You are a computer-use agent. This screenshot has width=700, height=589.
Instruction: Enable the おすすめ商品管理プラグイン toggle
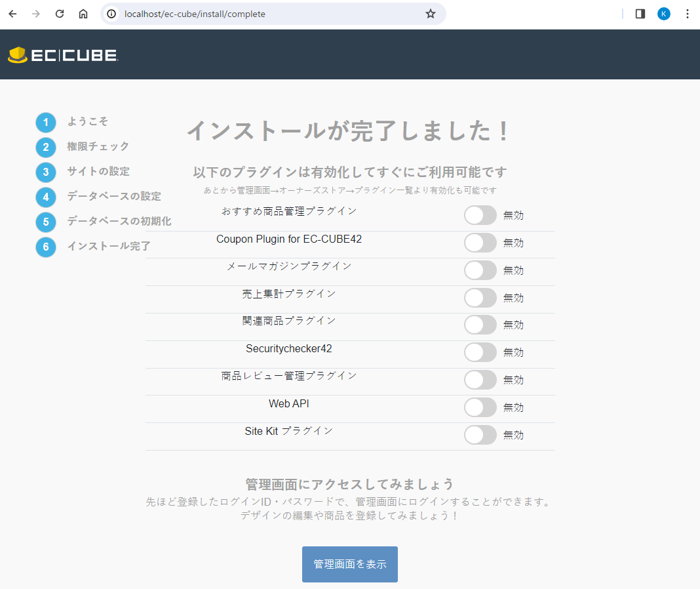(480, 215)
